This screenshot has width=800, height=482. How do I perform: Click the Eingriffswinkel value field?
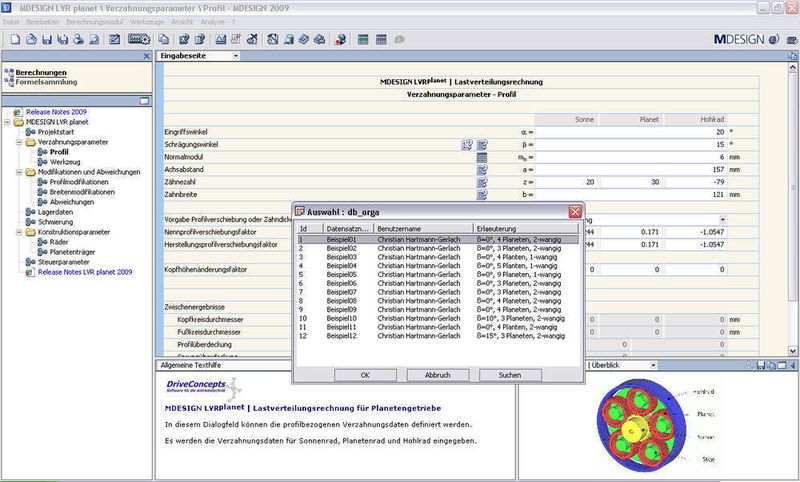pyautogui.click(x=631, y=132)
